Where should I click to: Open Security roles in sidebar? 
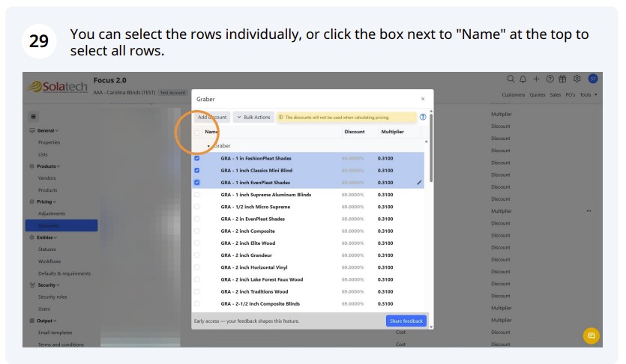52,297
